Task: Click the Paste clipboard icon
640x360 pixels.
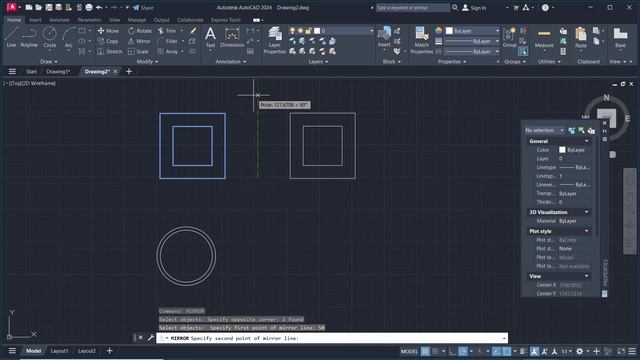Action: tap(580, 37)
